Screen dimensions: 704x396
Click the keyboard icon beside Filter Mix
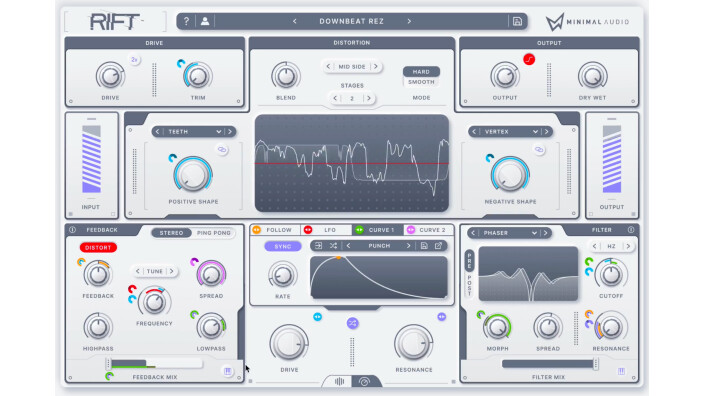tap(621, 371)
